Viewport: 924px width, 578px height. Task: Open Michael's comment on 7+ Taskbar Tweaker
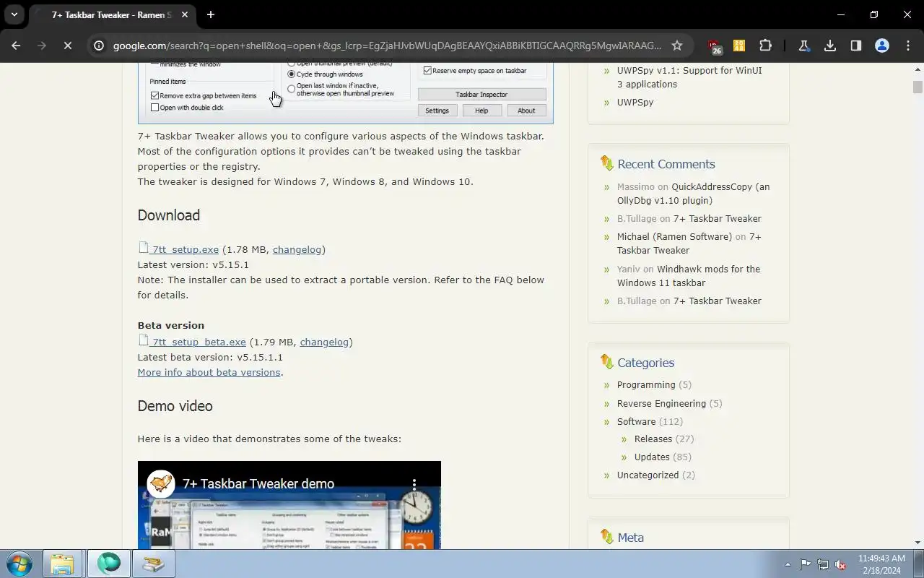[689, 243]
